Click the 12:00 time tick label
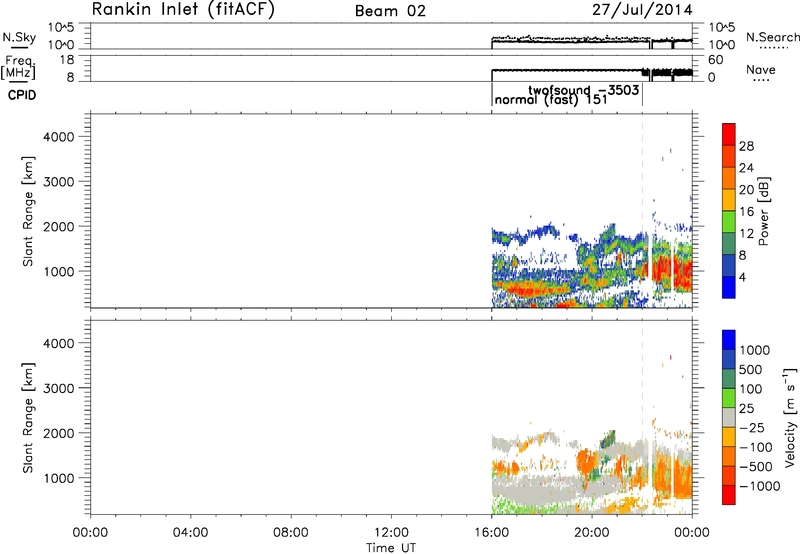 (391, 533)
